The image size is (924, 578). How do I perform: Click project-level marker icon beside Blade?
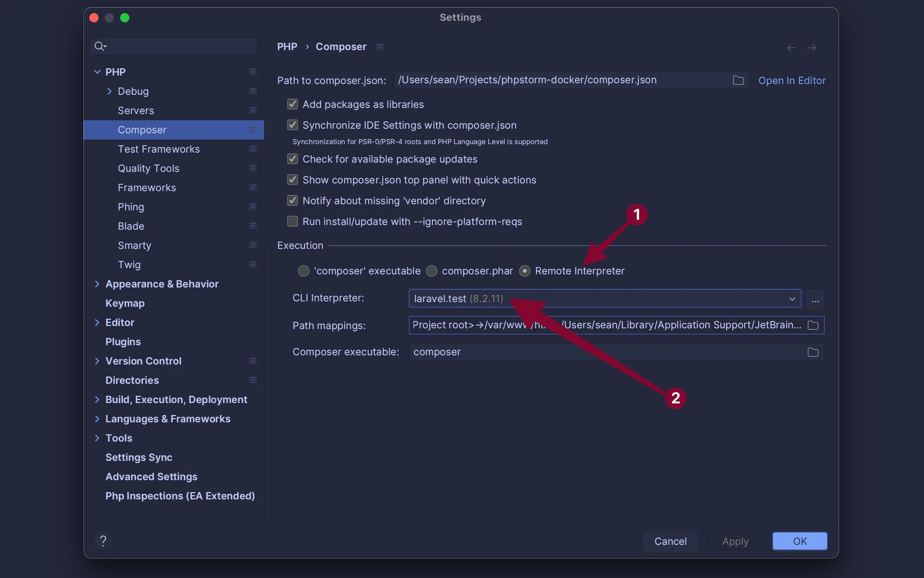point(253,226)
